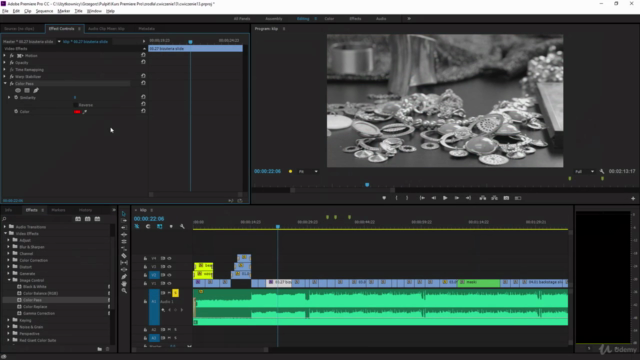Image resolution: width=640 pixels, height=360 pixels.
Task: Collapse the Color Pass effect
Action: (5, 83)
